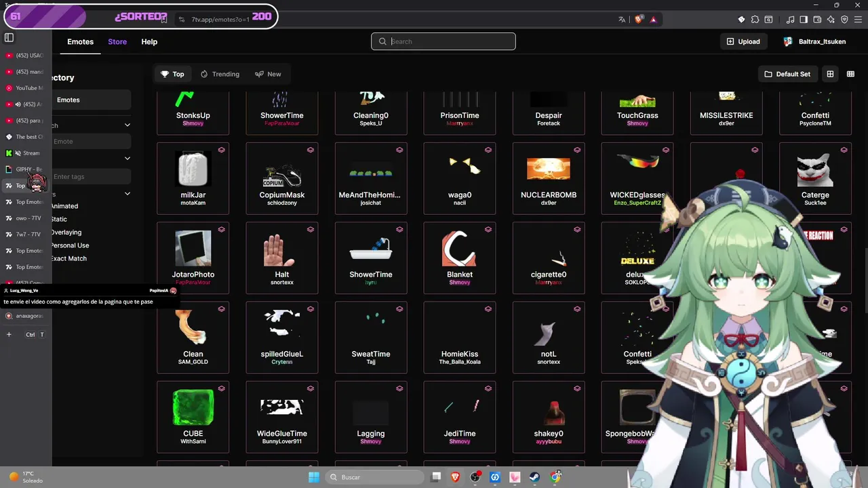The height and width of the screenshot is (488, 868).
Task: Open the Brave translate page icon
Action: point(622,20)
